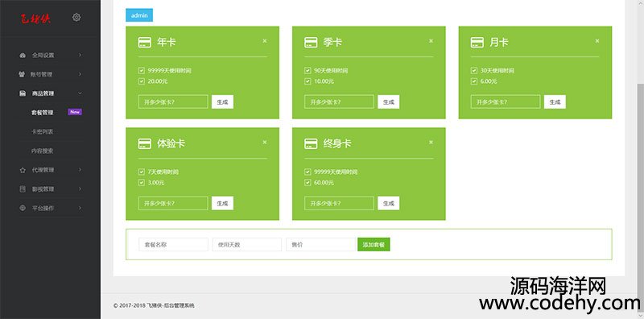Click 生成 button in the 月卡 card

point(555,102)
